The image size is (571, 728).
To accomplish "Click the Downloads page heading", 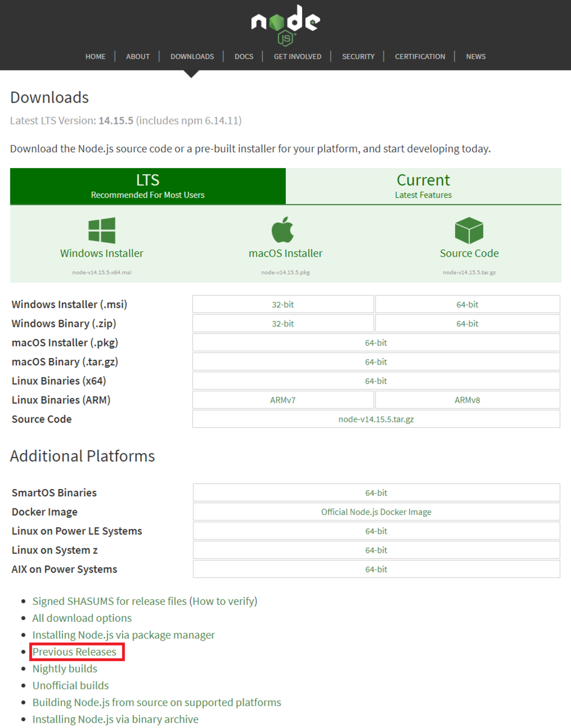I will 50,98.
